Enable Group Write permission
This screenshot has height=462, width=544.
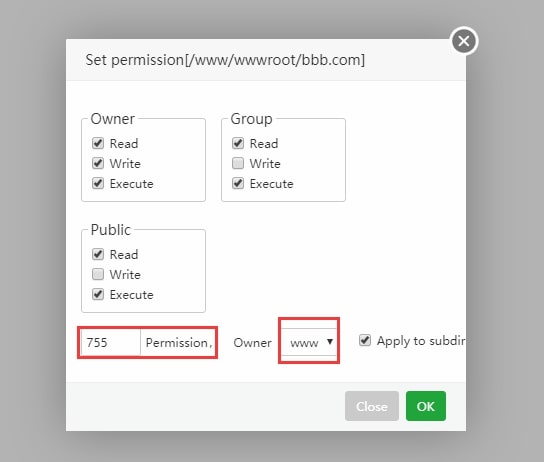tap(238, 163)
